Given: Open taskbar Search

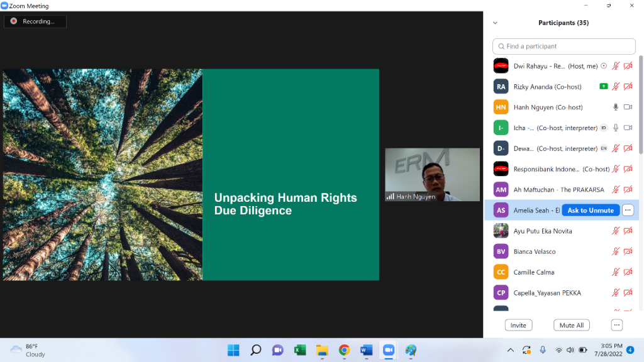Looking at the screenshot, I should point(255,350).
